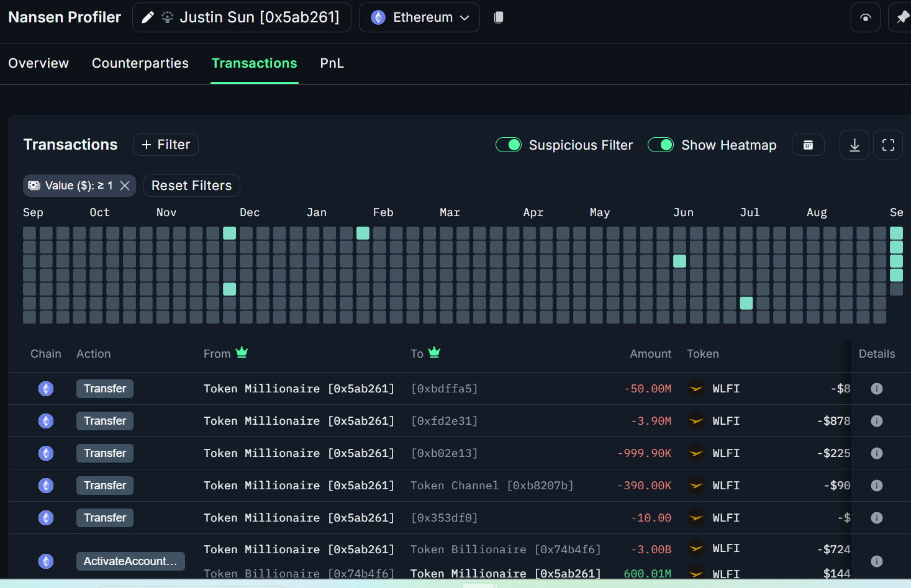Download the transactions data

pyautogui.click(x=854, y=144)
